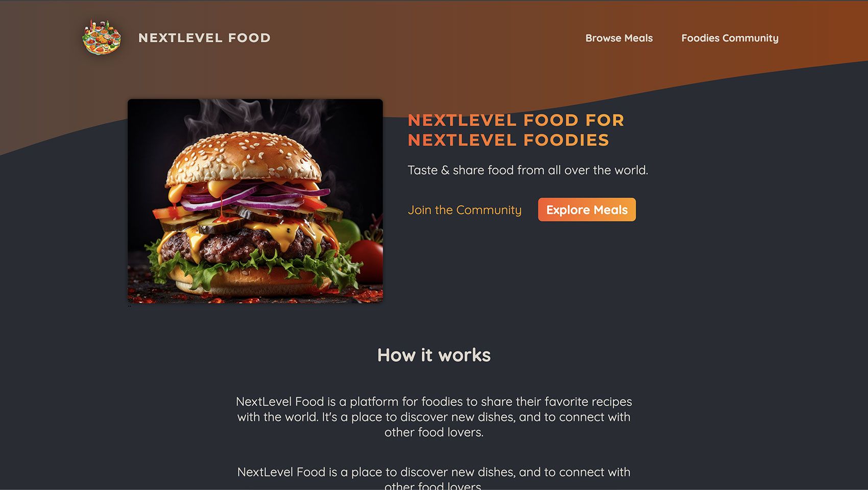
Task: Click the food plate logo icon
Action: pyautogui.click(x=102, y=37)
